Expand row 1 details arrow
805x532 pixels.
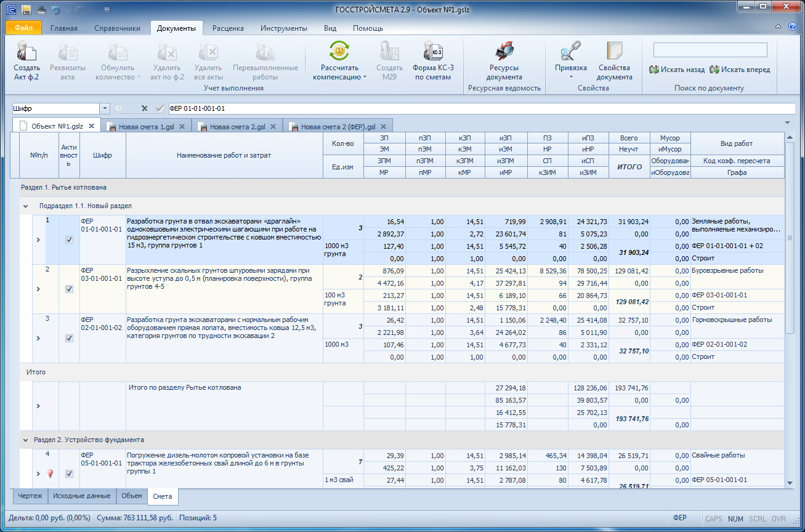pos(38,240)
